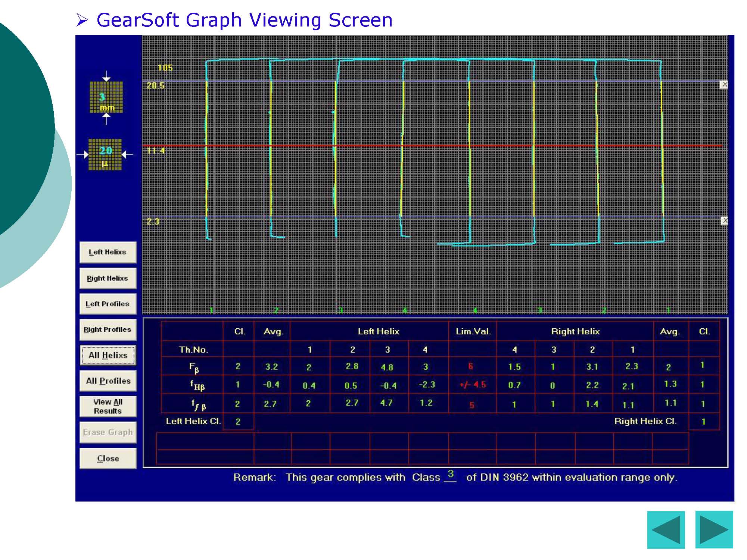The image size is (747, 560).
Task: Click the fHβ row label
Action: click(197, 385)
